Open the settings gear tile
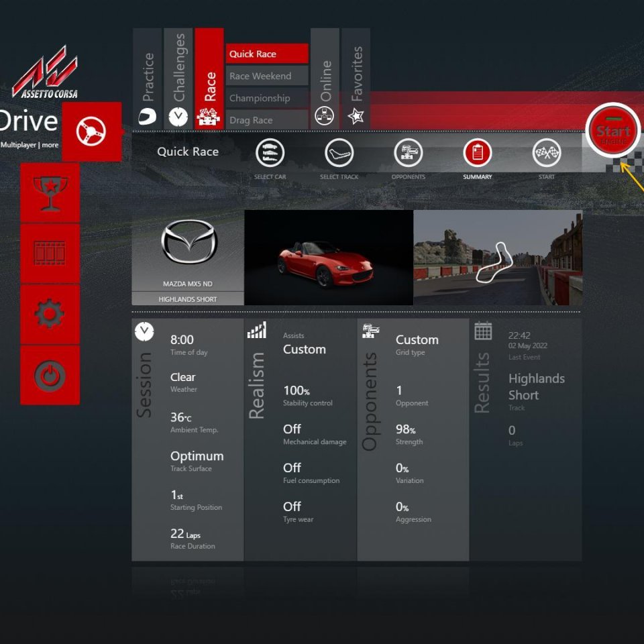This screenshot has width=644, height=644. click(50, 314)
